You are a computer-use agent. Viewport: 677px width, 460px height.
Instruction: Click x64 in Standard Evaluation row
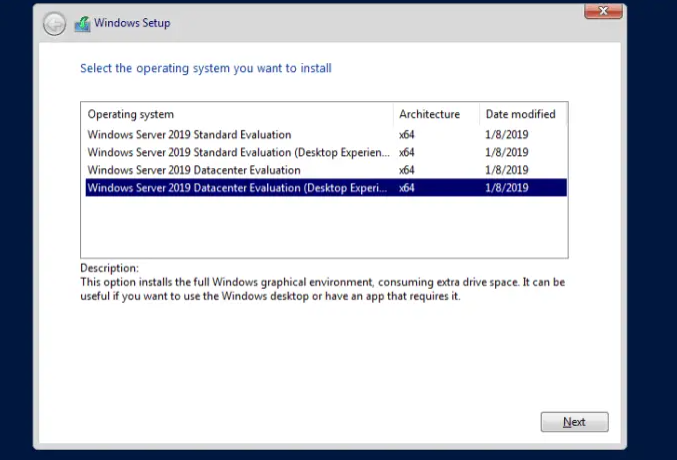click(x=406, y=134)
